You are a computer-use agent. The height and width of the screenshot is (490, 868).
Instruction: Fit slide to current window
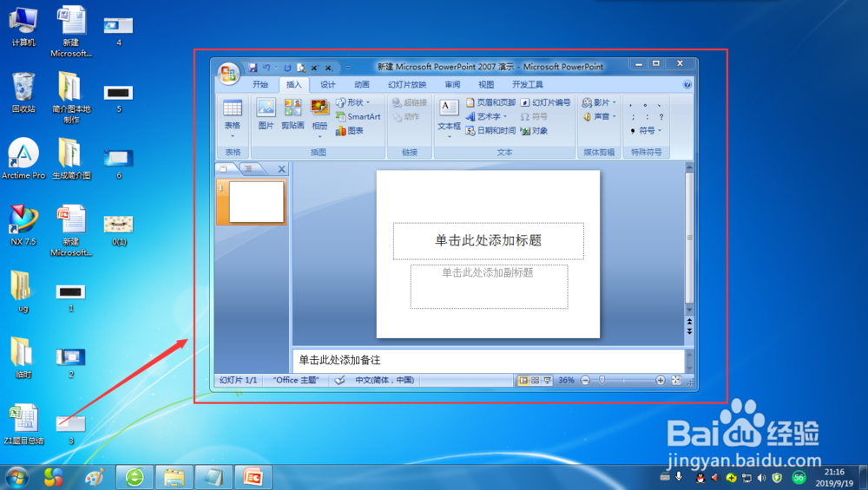pyautogui.click(x=676, y=380)
